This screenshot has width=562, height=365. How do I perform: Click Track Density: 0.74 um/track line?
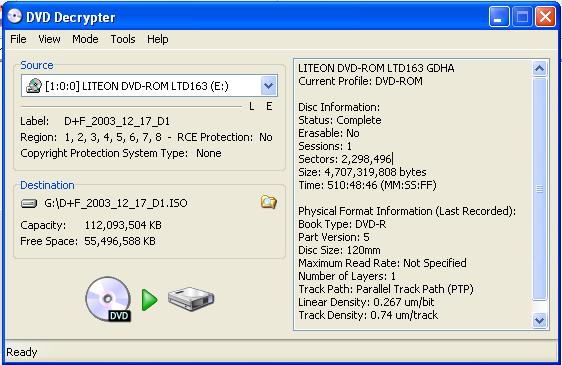pos(368,315)
